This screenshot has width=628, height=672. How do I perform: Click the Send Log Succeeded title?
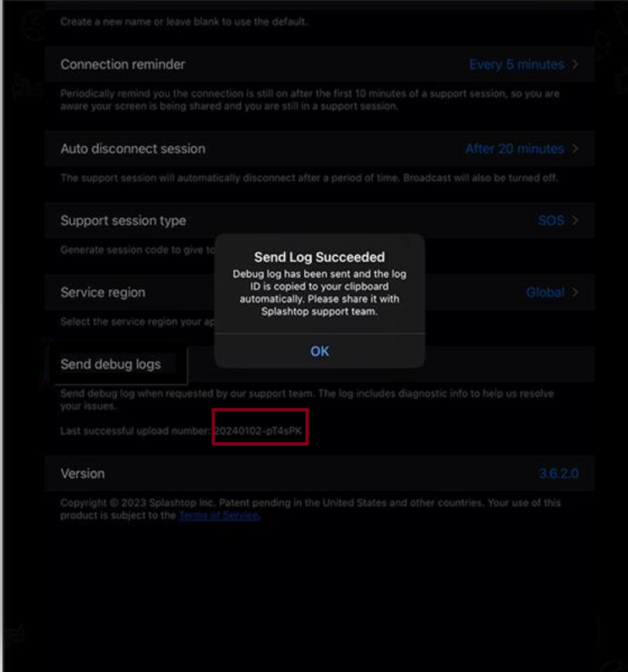319,257
